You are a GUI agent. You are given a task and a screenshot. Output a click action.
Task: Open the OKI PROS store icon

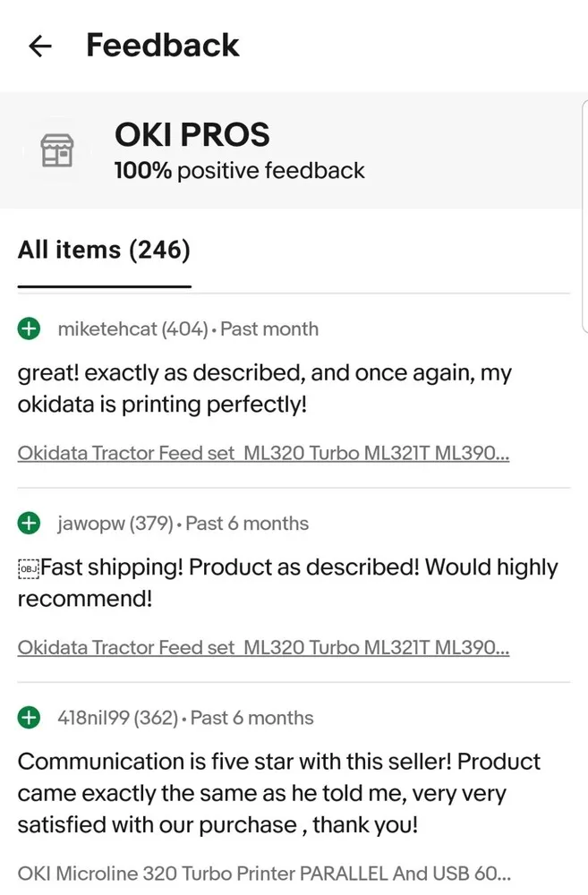click(57, 150)
